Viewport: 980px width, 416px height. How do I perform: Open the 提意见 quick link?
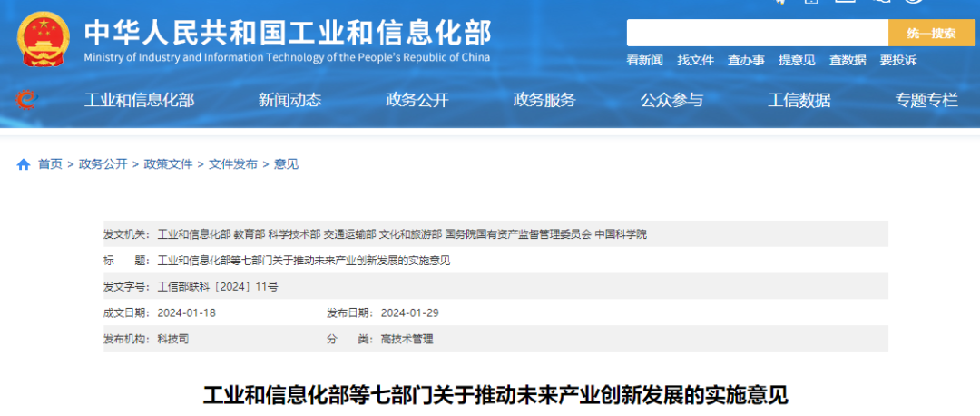click(x=797, y=61)
